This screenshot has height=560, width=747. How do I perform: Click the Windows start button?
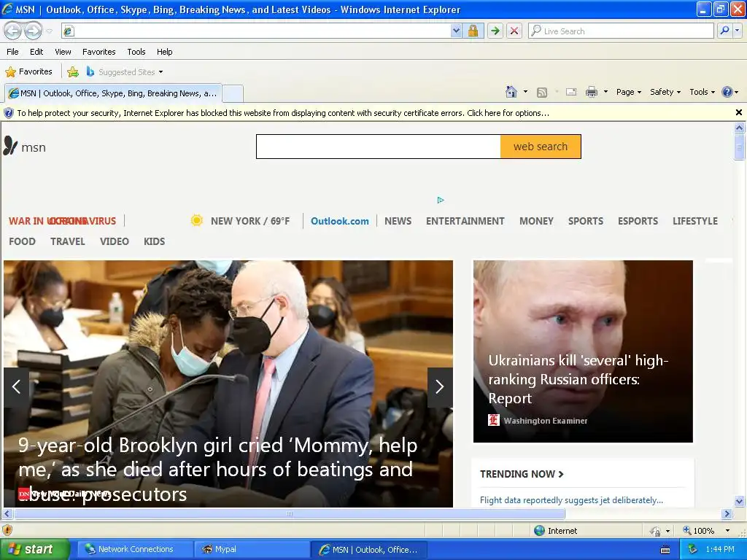click(35, 550)
